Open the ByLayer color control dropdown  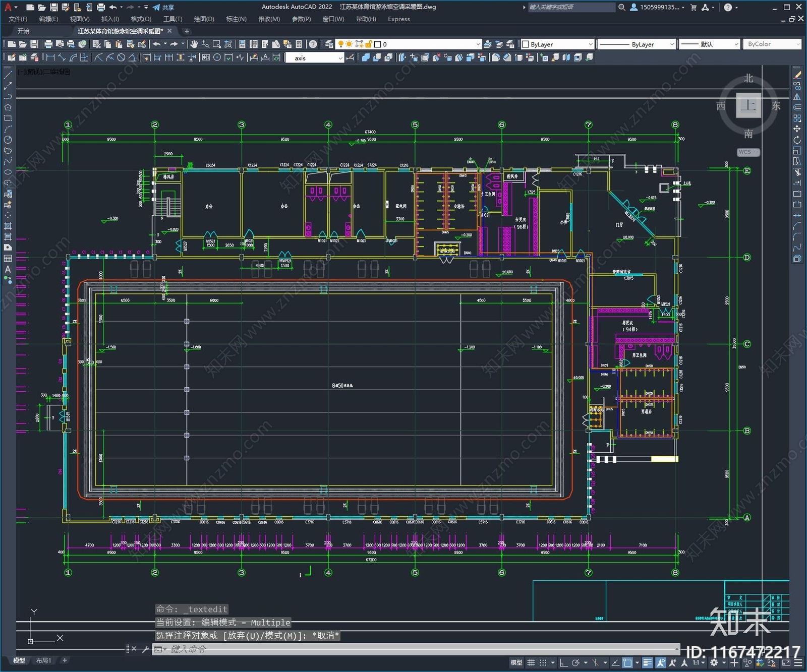(557, 44)
